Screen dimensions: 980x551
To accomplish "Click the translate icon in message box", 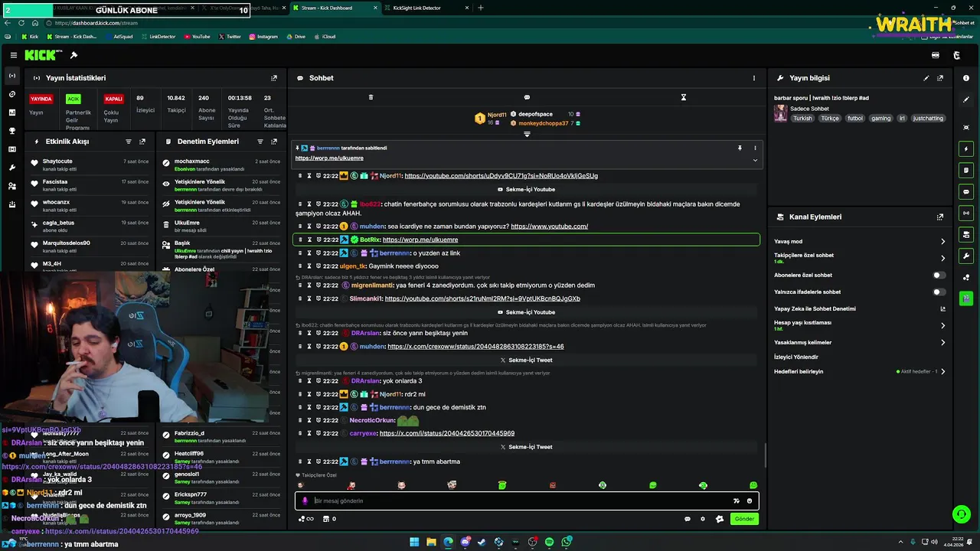I will point(737,501).
